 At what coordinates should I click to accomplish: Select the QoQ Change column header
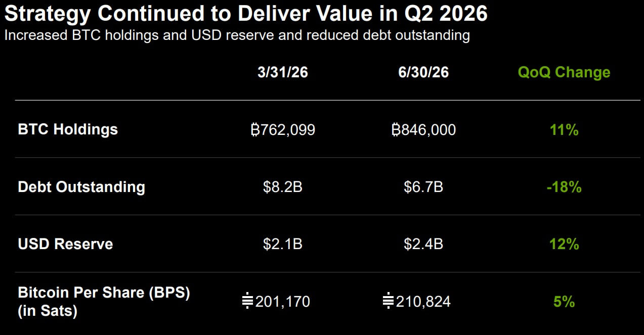point(564,72)
